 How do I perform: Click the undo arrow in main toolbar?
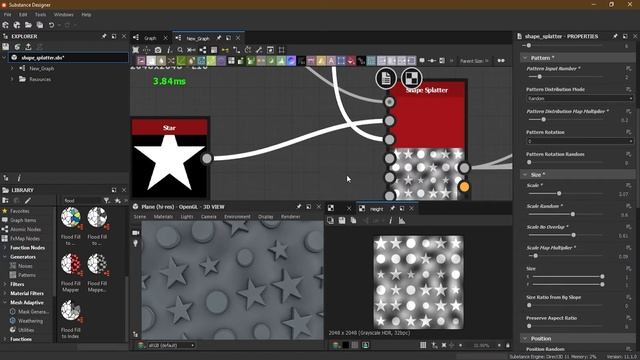(x=51, y=25)
